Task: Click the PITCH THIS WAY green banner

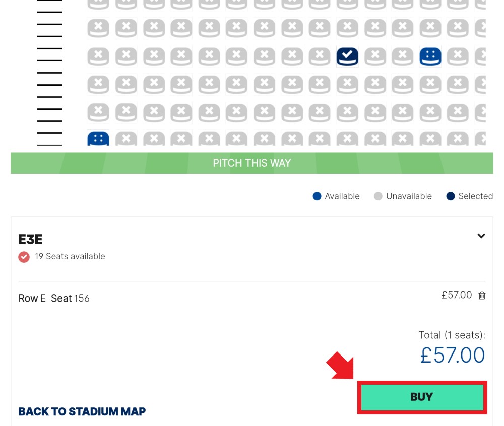Action: [x=251, y=163]
